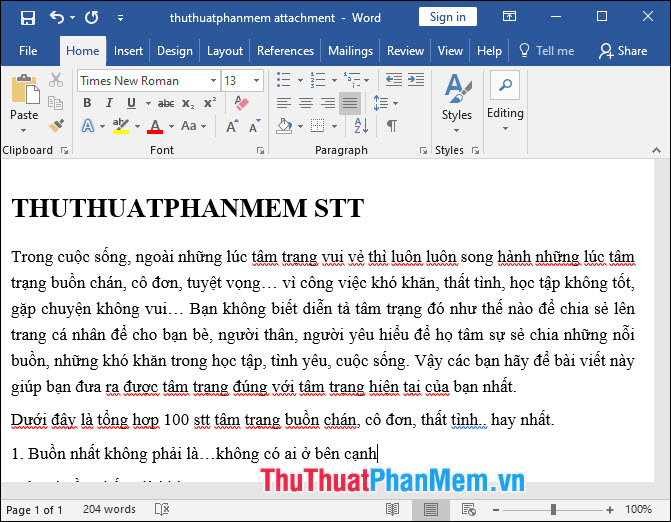Toggle Superscript formatting
The width and height of the screenshot is (671, 522).
coord(210,103)
